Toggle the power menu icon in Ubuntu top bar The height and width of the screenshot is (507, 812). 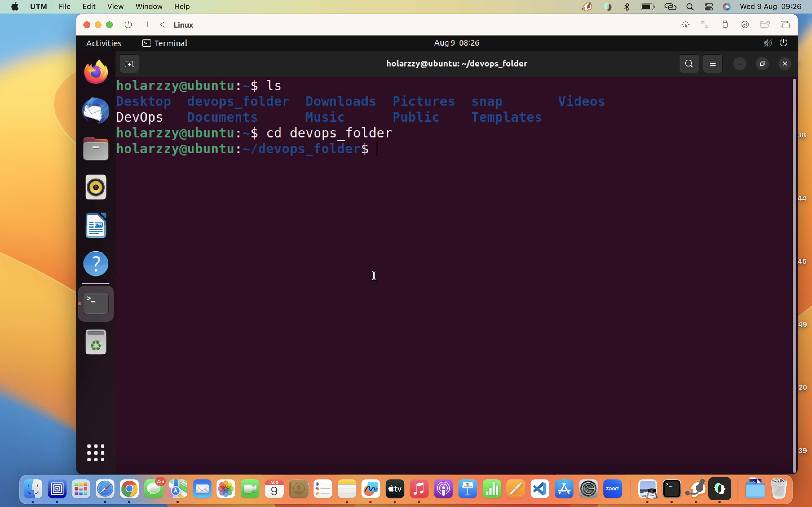coord(784,43)
